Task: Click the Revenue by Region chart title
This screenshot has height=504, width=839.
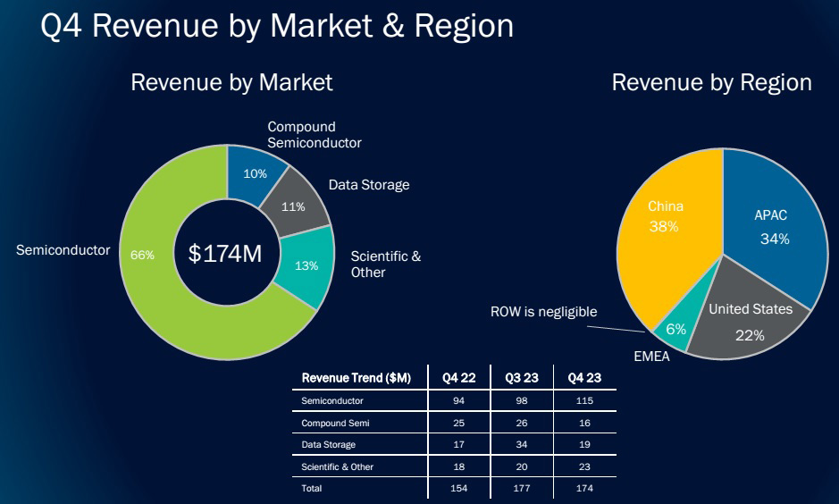Action: 711,83
